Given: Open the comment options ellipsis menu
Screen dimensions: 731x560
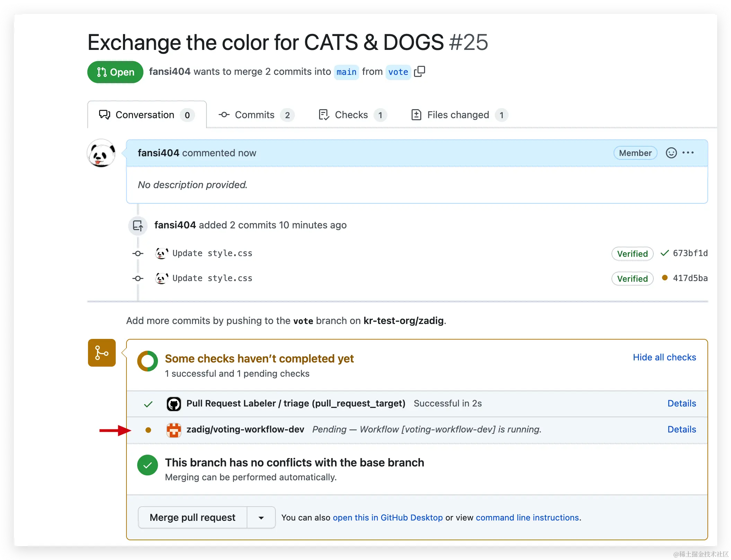Looking at the screenshot, I should 688,153.
